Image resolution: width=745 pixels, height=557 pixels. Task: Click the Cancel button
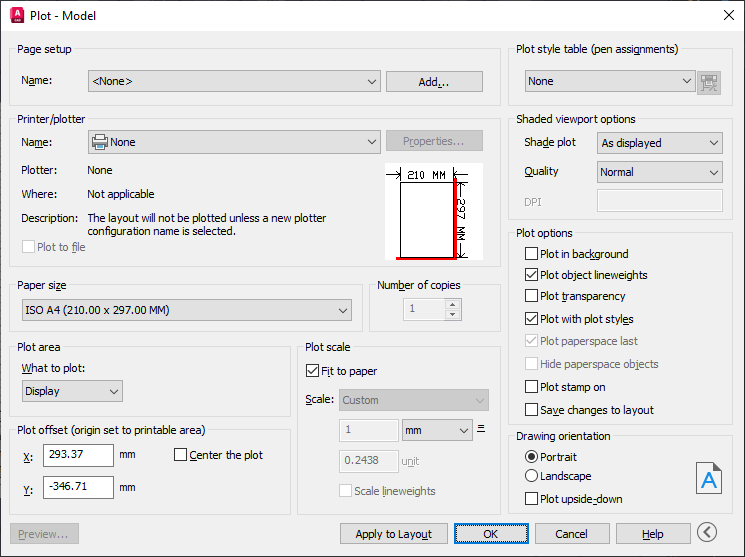(x=572, y=534)
